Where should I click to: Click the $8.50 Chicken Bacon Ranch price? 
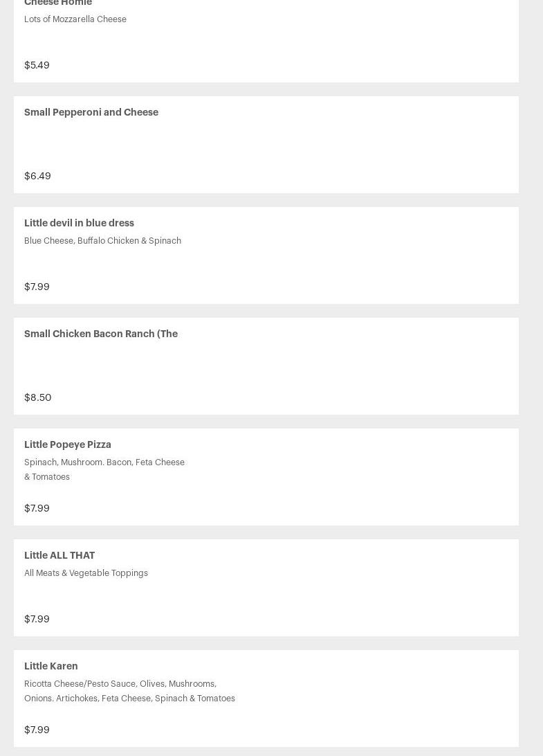click(37, 397)
